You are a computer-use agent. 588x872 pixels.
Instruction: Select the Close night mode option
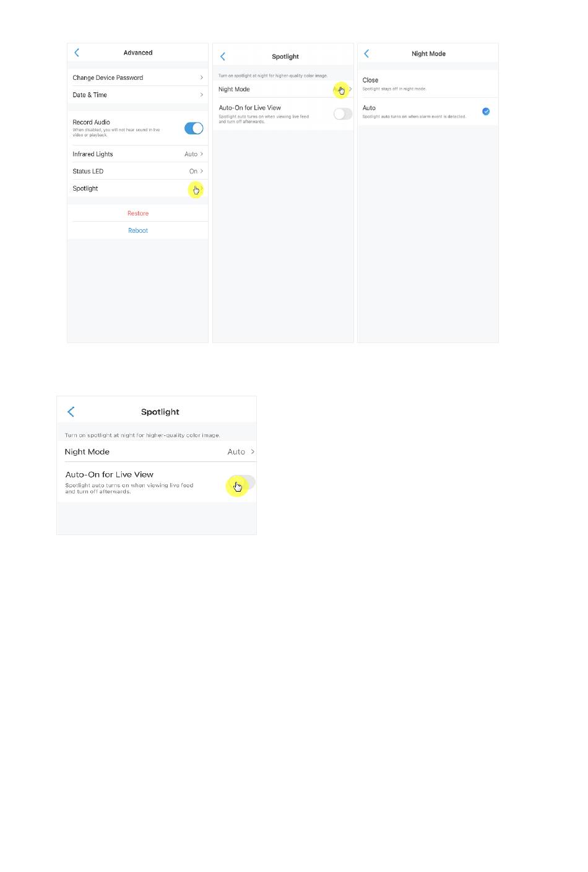[428, 84]
